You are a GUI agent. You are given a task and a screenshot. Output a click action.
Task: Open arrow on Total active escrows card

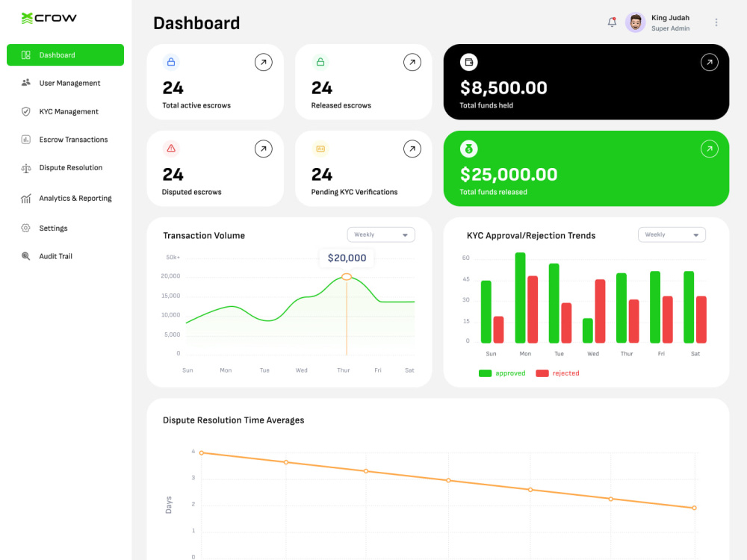264,63
